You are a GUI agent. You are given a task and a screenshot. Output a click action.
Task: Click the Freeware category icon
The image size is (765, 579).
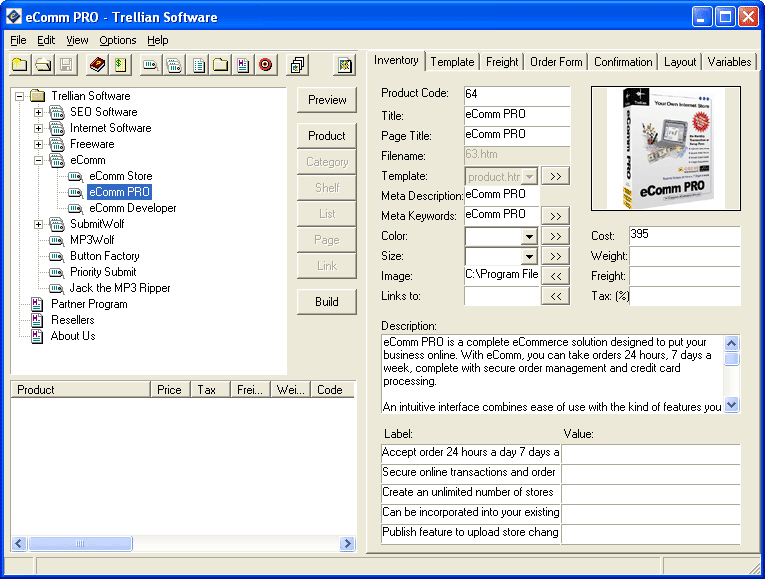(57, 144)
